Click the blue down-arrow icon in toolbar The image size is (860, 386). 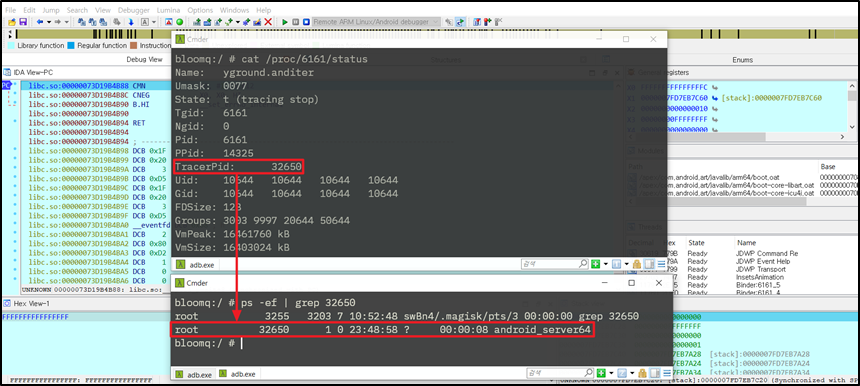point(131,22)
